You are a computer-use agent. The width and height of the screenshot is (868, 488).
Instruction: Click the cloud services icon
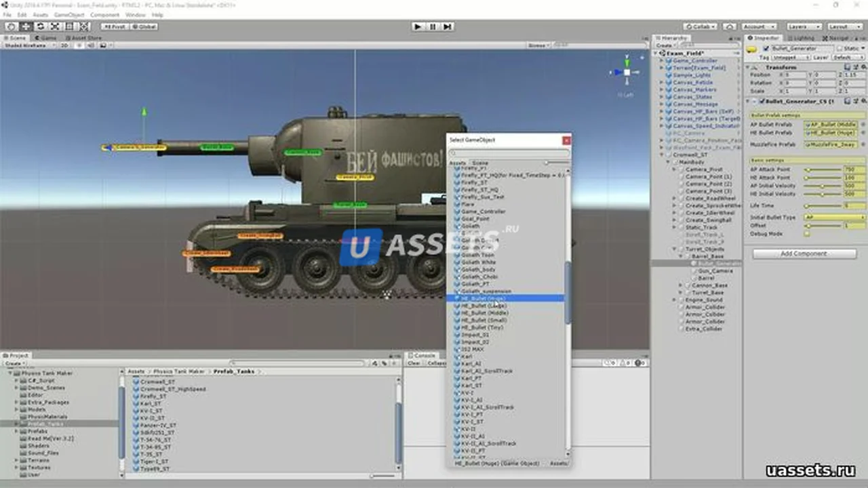click(729, 26)
